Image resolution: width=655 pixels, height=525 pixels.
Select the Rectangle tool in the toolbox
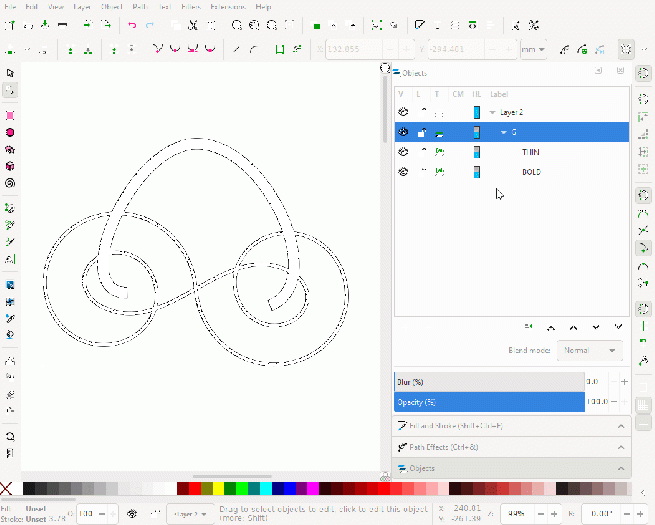coord(10,115)
